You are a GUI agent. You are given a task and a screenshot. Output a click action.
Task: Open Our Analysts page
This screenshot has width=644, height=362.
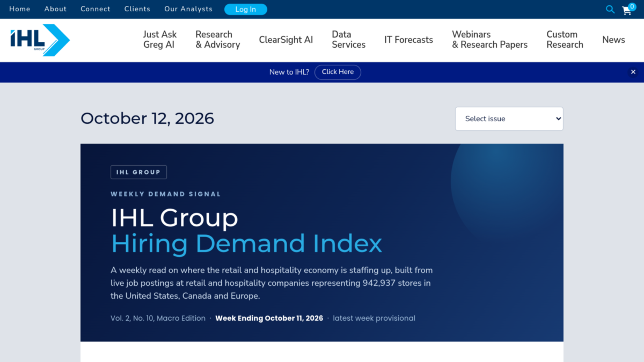188,9
